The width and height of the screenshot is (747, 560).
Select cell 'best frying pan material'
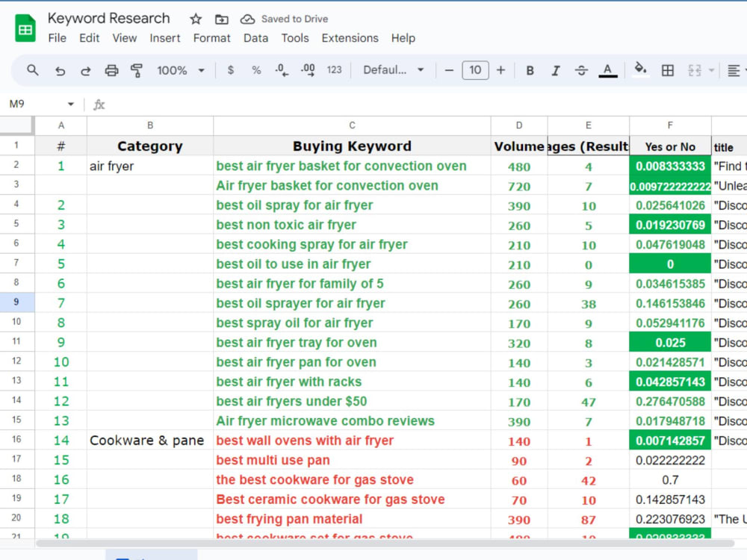point(352,519)
